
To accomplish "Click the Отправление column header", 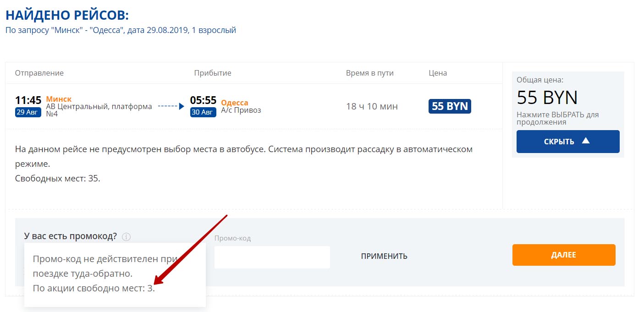I will pos(39,73).
